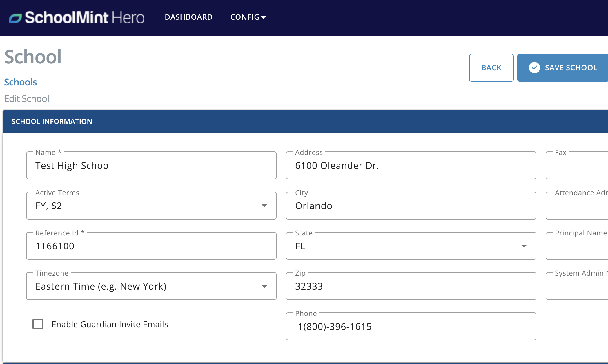Open the Timezone dropdown

[264, 286]
